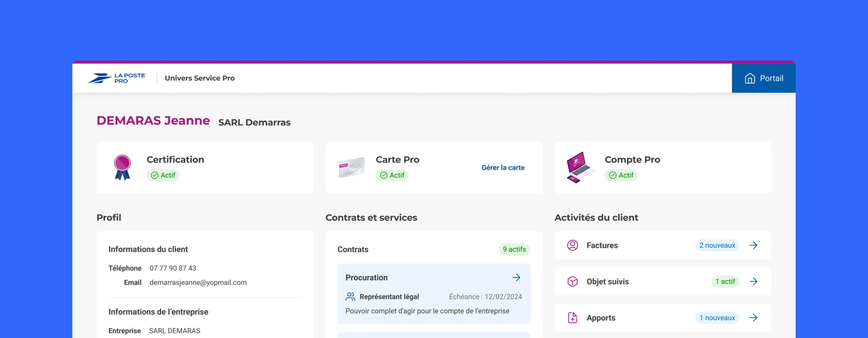Viewport: 868px width, 338px height.
Task: Click the house icon beside Portail
Action: pos(750,78)
